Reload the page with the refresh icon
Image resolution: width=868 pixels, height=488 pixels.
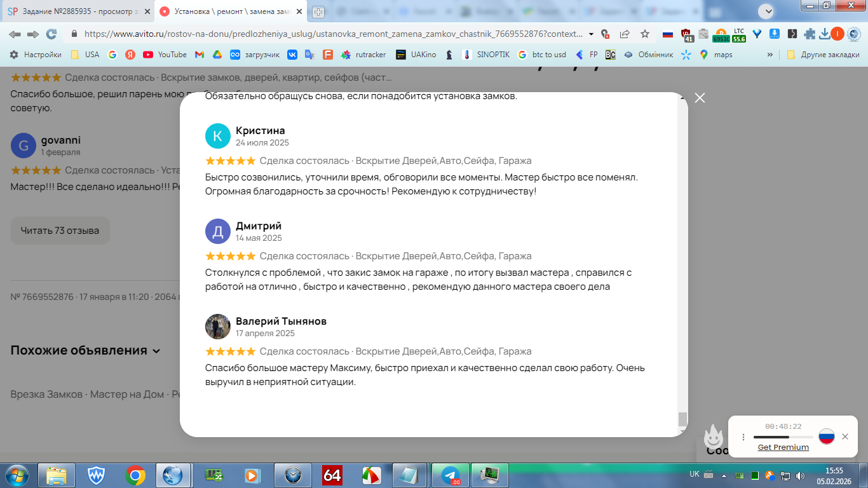[51, 34]
